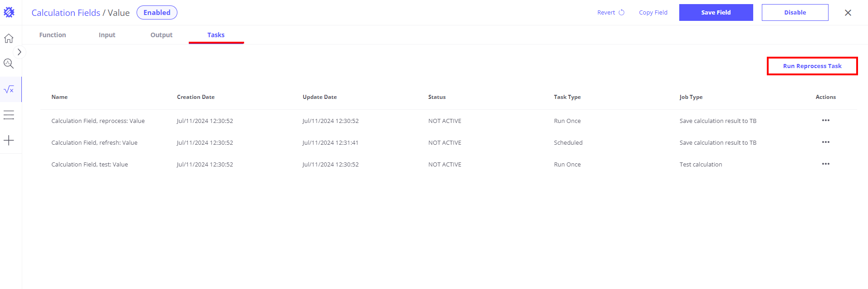868x289 pixels.
Task: Switch to the Input tab
Action: [x=107, y=35]
